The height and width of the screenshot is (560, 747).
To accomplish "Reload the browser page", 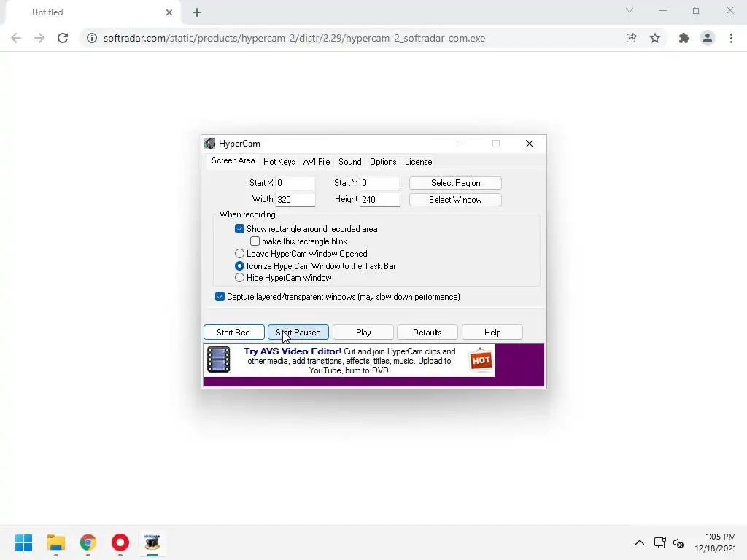I will pyautogui.click(x=63, y=38).
